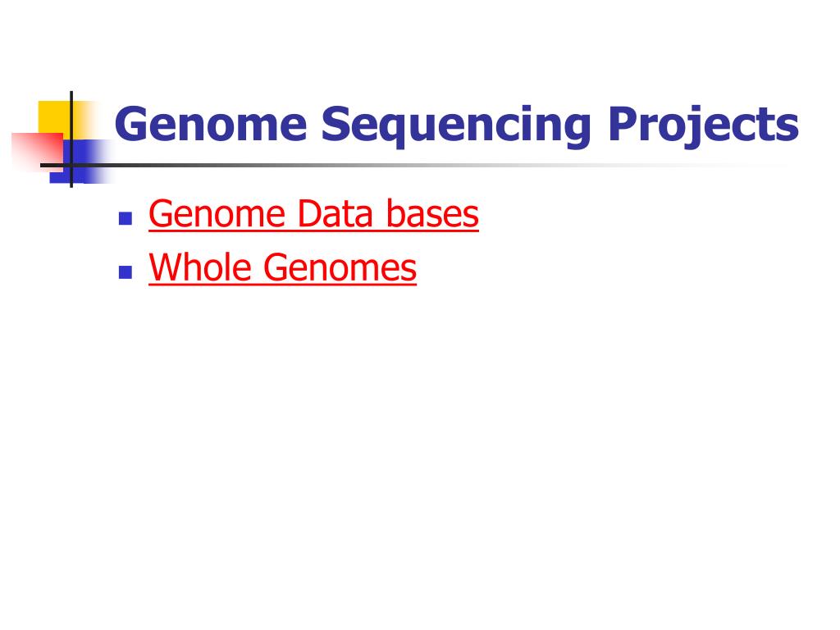Click the word Data in first link
The image size is (840, 630).
[335, 214]
